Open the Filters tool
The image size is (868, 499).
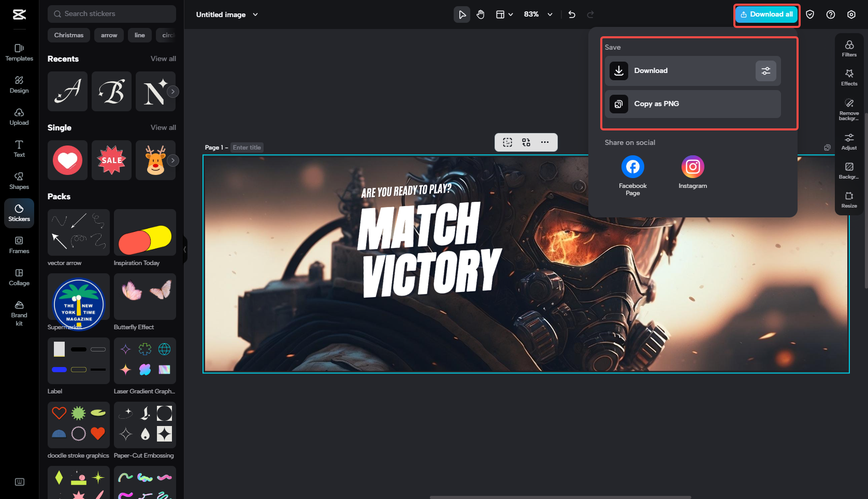coord(849,49)
